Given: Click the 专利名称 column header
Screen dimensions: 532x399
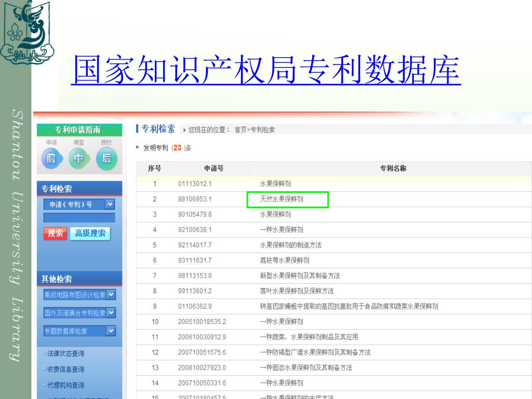Looking at the screenshot, I should 393,168.
